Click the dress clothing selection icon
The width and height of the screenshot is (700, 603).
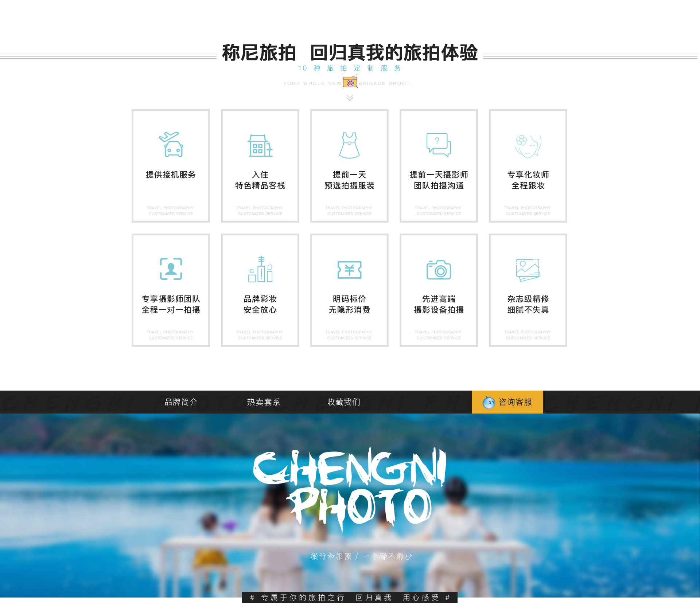click(349, 145)
